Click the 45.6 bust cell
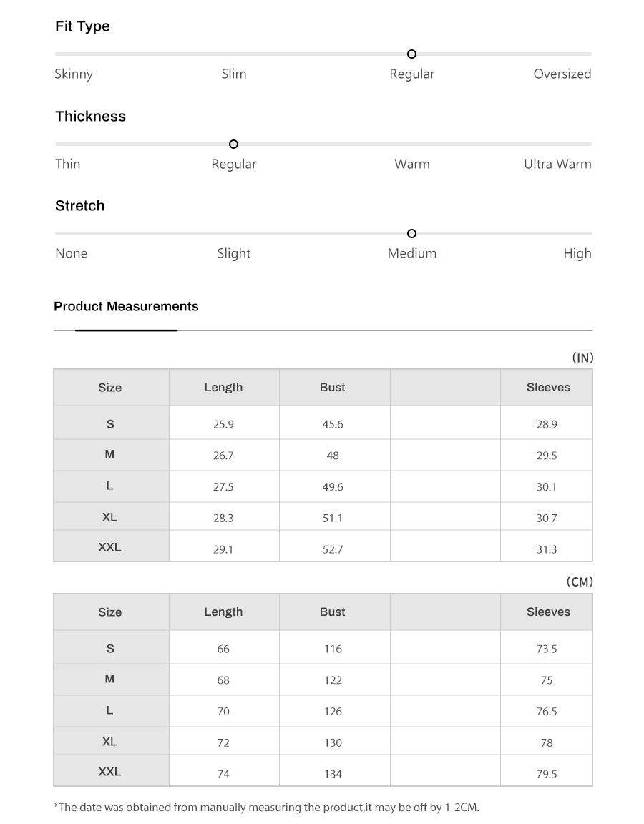 (333, 424)
